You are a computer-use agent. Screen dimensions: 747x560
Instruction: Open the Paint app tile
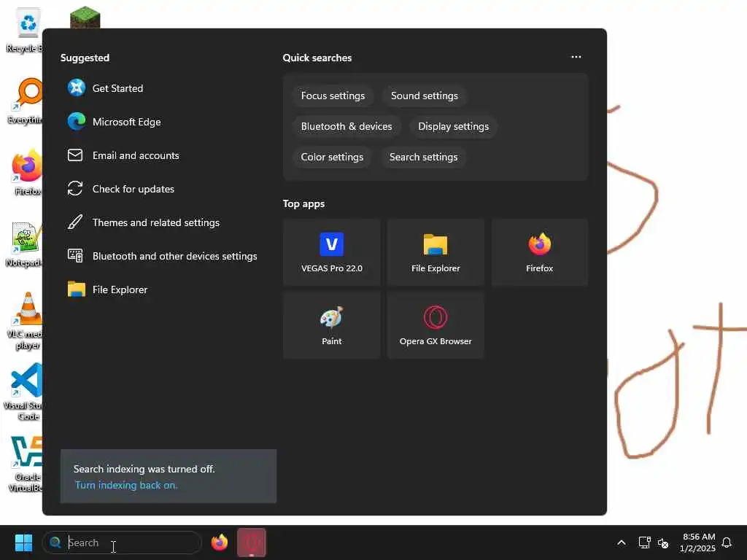(332, 325)
